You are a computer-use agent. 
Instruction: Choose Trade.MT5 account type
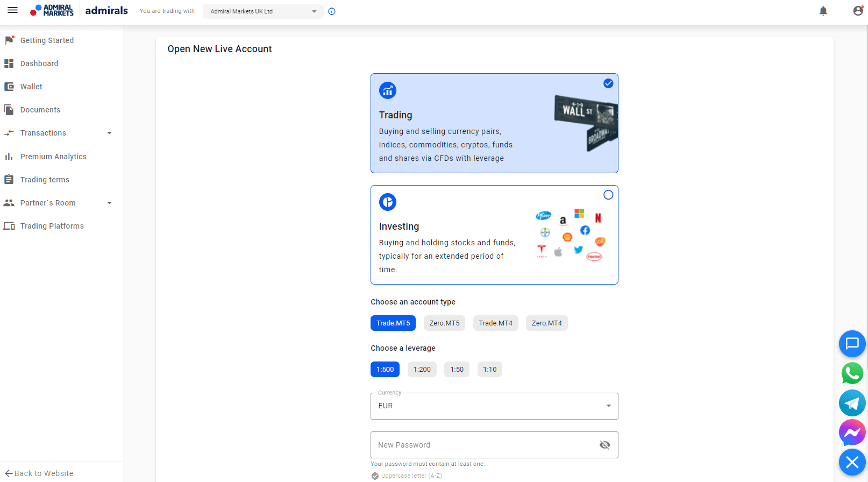tap(393, 323)
